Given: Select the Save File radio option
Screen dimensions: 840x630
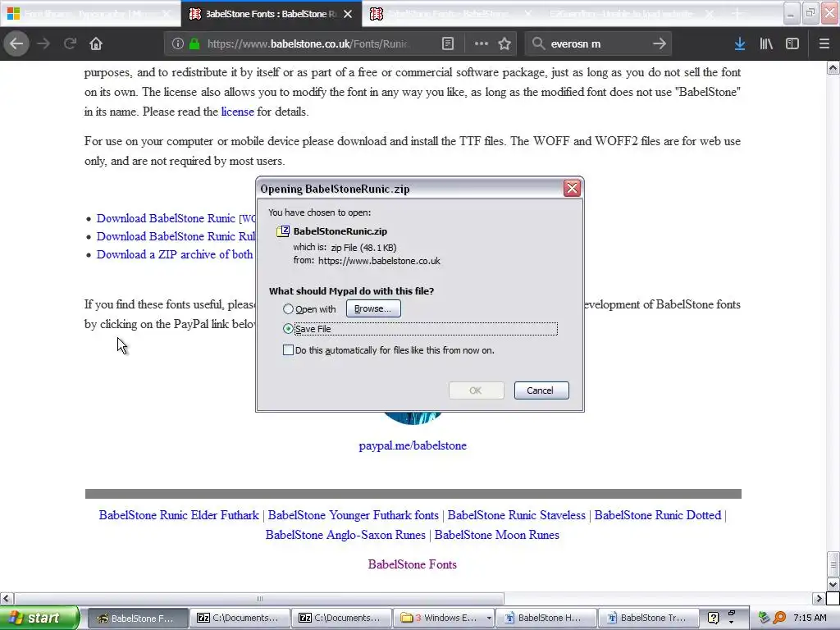Looking at the screenshot, I should click(x=288, y=329).
